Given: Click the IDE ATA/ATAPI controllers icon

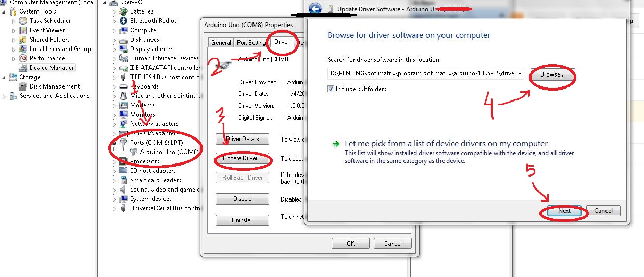Looking at the screenshot, I should pyautogui.click(x=123, y=68).
